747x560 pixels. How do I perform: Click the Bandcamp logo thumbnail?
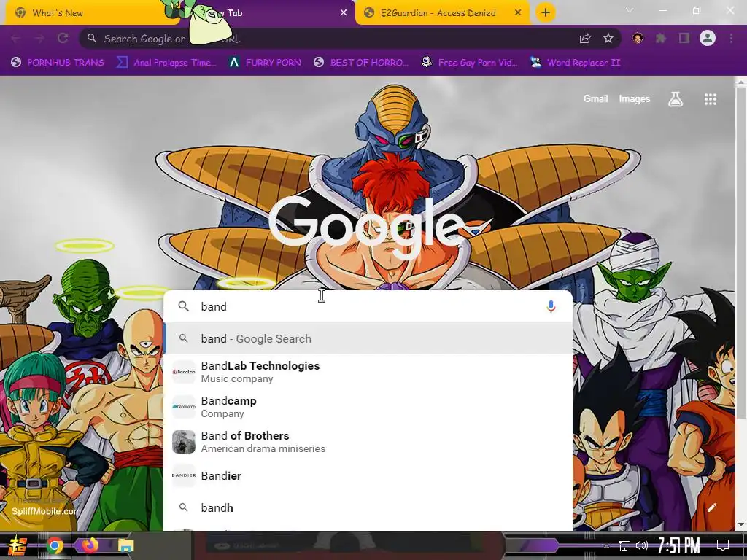pos(183,407)
